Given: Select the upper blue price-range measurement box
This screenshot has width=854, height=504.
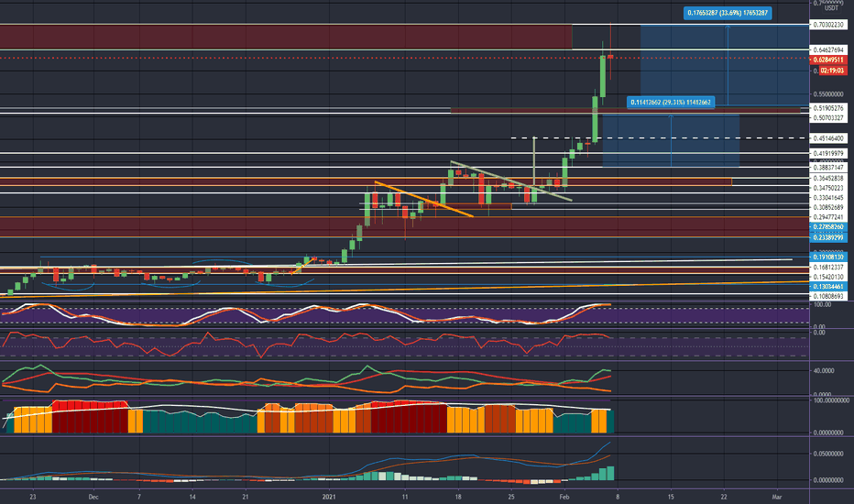Looking at the screenshot, I should [x=725, y=65].
